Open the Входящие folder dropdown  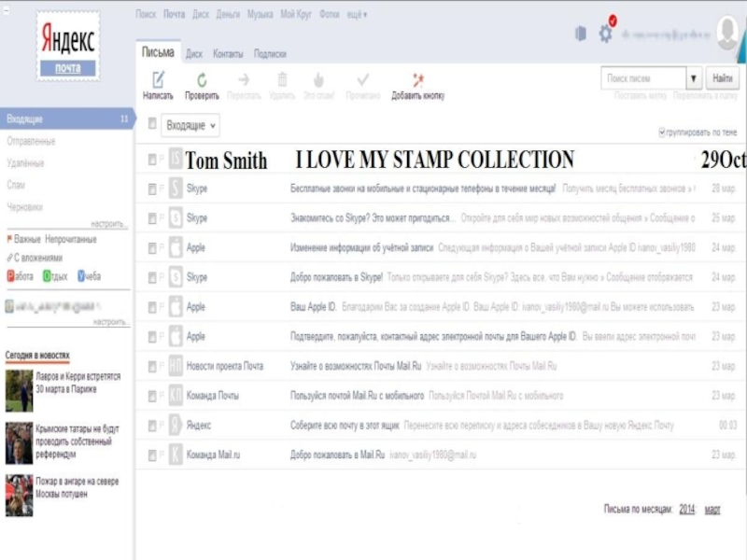click(x=190, y=125)
